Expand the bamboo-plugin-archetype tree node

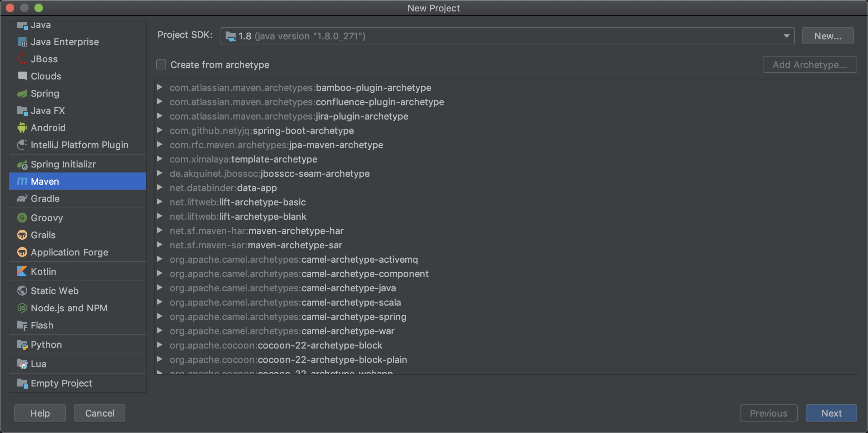point(160,87)
